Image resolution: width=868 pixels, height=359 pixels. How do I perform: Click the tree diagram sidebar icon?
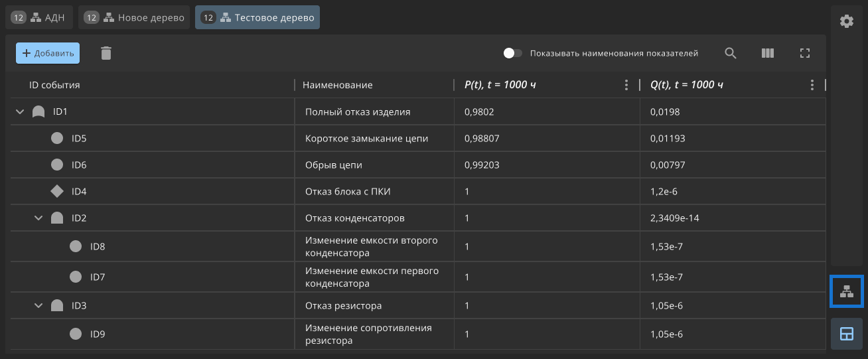pyautogui.click(x=847, y=291)
